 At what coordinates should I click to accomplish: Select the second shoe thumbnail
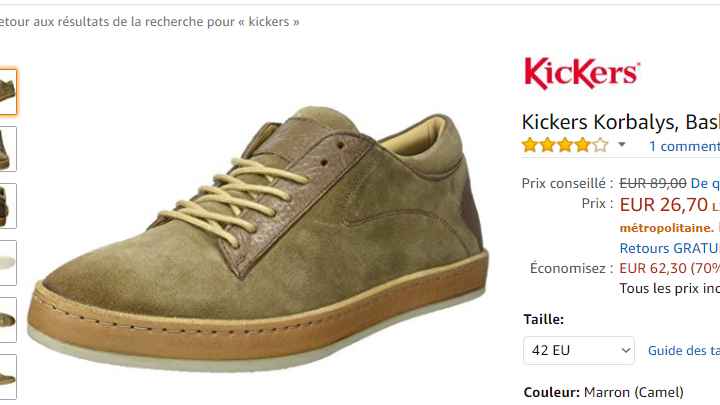click(8, 149)
